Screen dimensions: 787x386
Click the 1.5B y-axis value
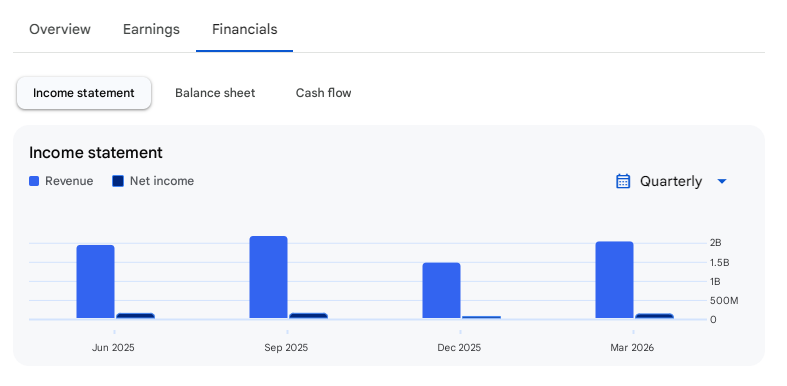pyautogui.click(x=719, y=262)
